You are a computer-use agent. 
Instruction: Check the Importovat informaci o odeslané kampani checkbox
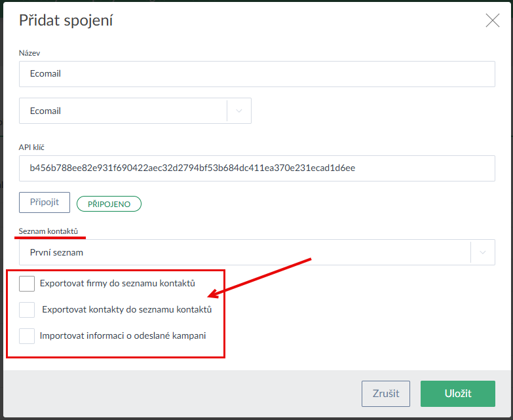27,336
